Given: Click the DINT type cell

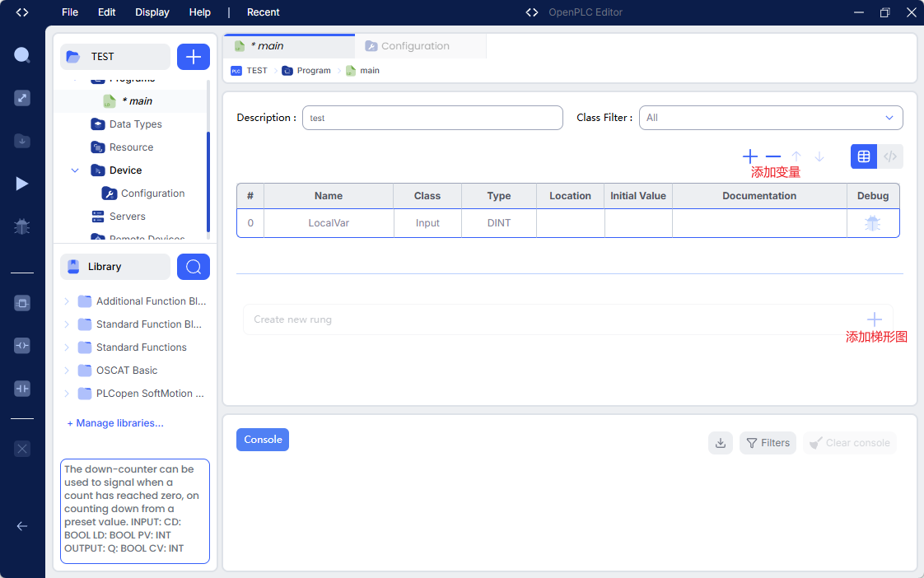Looking at the screenshot, I should 499,223.
